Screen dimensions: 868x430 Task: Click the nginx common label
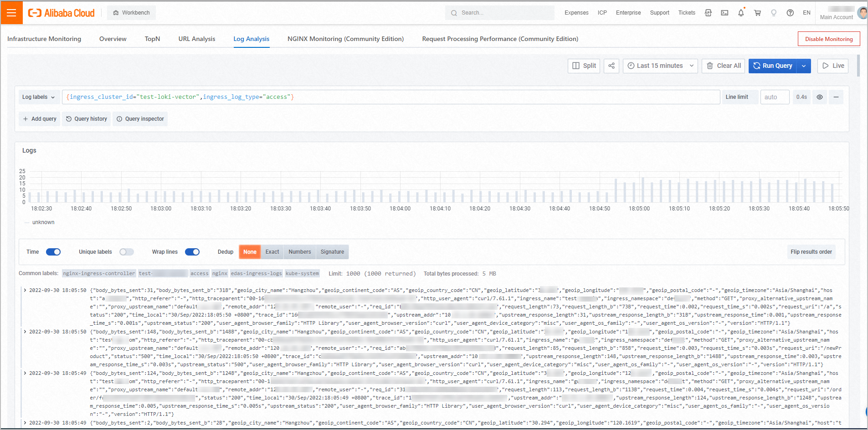[x=220, y=273]
